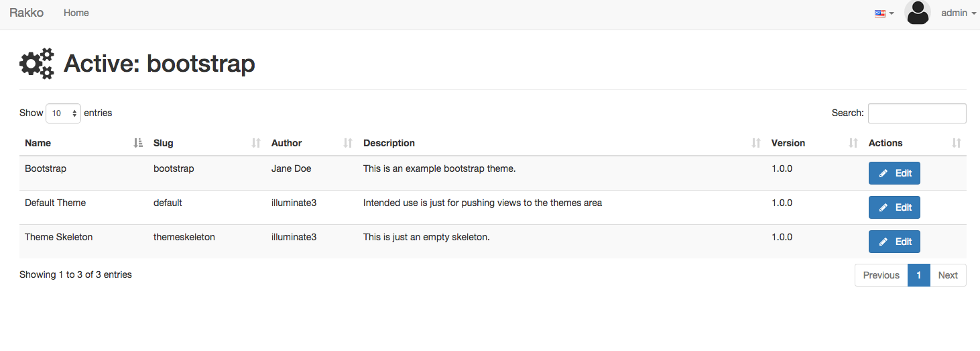Viewport: 980px width, 351px height.
Task: Click the Description column sort arrows
Action: (756, 143)
